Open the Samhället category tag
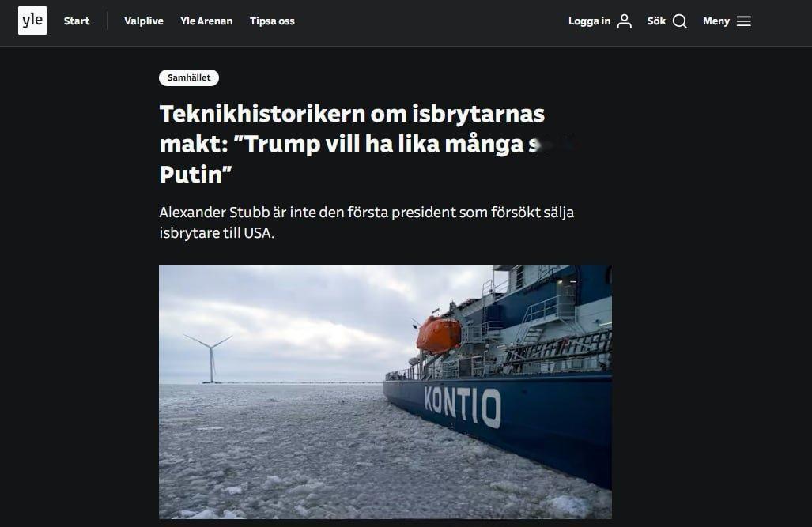Image resolution: width=812 pixels, height=527 pixels. 189,77
